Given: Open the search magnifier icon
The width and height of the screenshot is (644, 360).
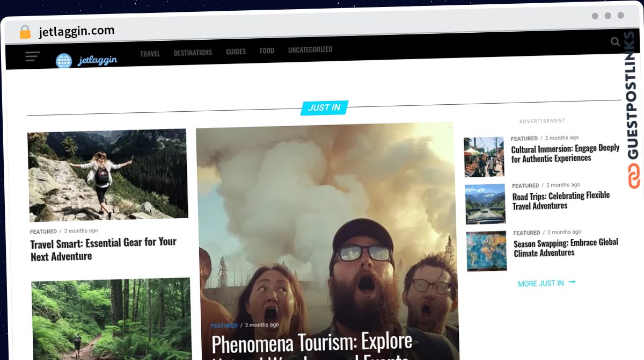Looking at the screenshot, I should point(615,42).
